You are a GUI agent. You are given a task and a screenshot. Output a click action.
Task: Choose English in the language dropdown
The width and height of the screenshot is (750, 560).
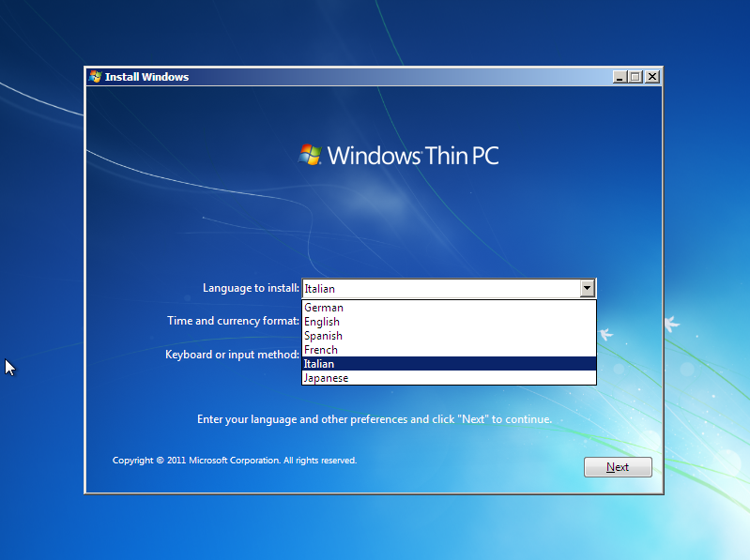click(x=449, y=322)
